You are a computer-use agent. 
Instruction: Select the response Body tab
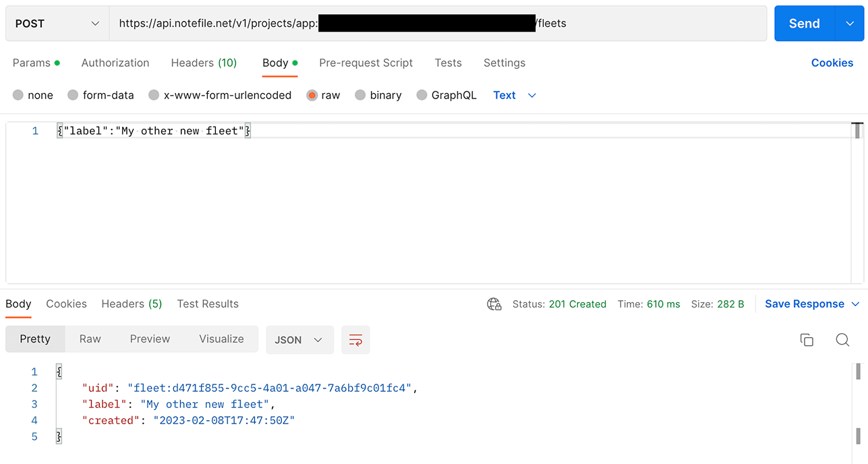point(18,304)
